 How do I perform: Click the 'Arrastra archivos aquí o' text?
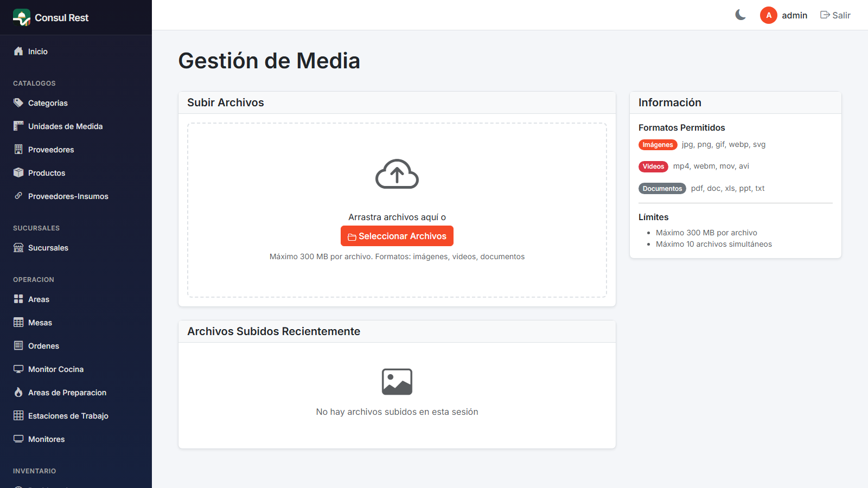click(x=397, y=217)
